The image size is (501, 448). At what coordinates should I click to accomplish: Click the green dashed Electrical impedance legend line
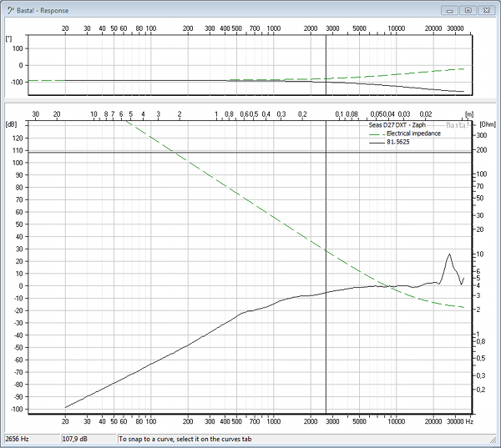(375, 133)
